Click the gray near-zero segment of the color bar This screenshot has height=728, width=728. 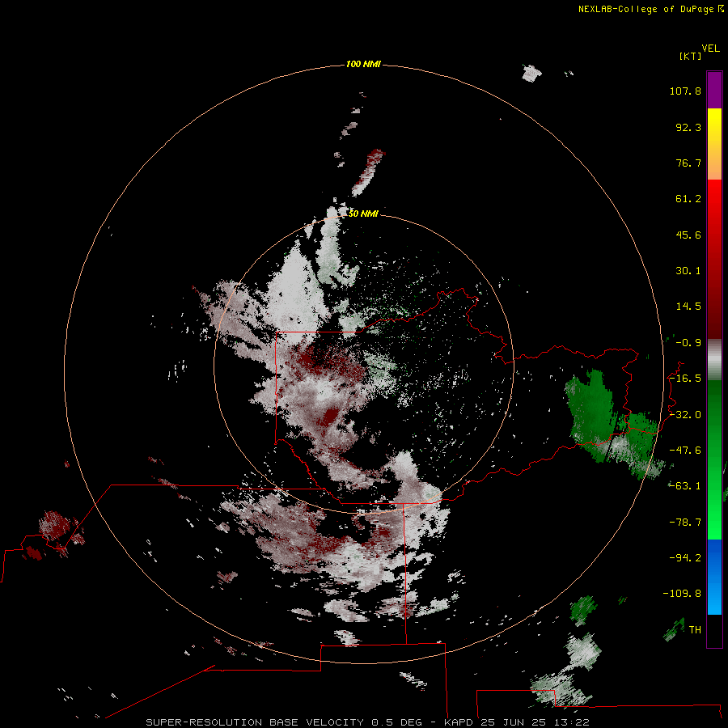pyautogui.click(x=714, y=359)
